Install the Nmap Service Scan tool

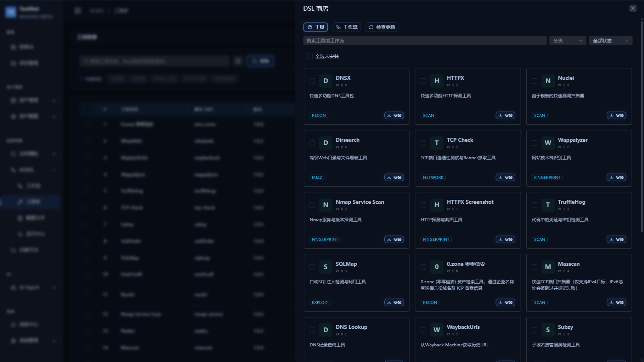(x=394, y=239)
